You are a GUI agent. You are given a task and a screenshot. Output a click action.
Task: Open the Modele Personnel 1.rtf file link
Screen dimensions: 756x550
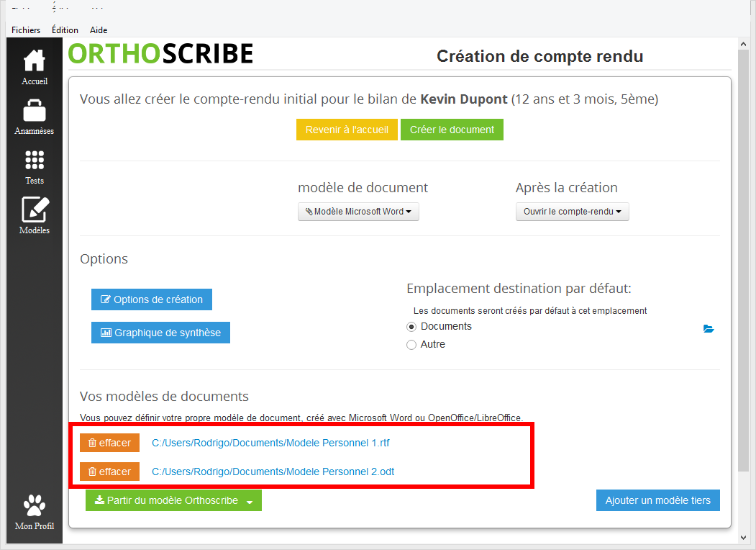(x=270, y=443)
